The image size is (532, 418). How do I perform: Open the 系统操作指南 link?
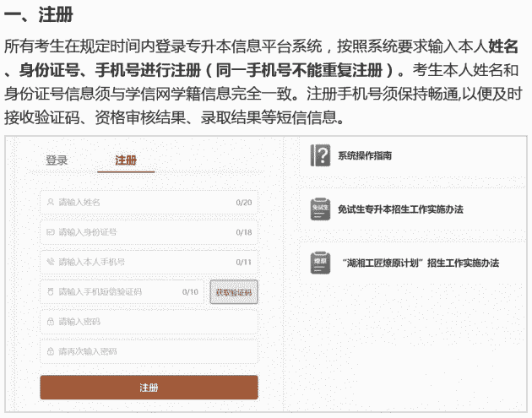click(x=365, y=156)
